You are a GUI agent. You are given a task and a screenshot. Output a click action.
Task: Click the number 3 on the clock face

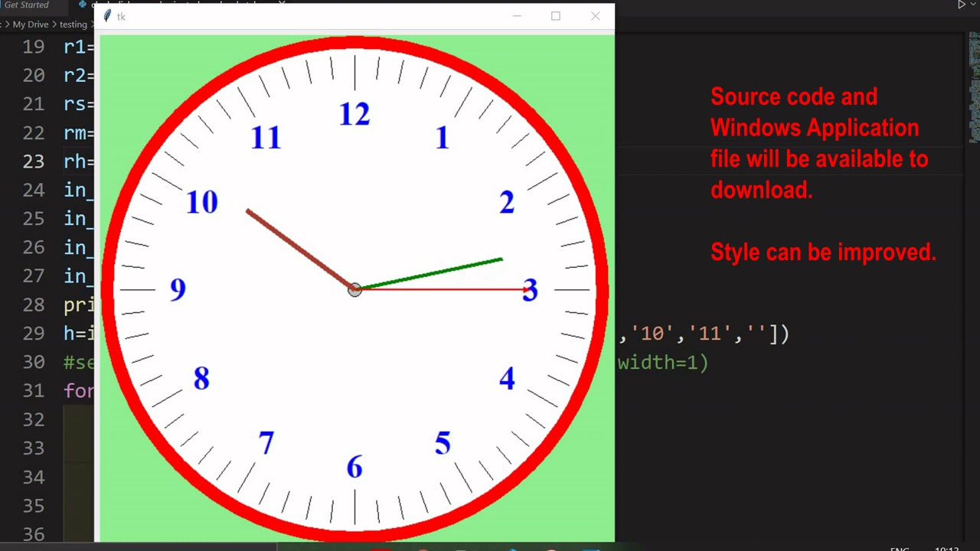pyautogui.click(x=530, y=291)
